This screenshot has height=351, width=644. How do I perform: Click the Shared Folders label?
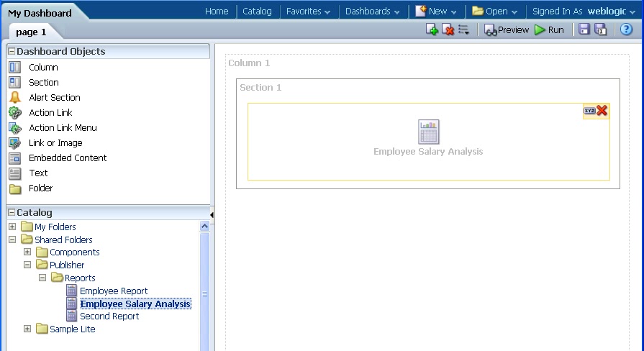[63, 240]
